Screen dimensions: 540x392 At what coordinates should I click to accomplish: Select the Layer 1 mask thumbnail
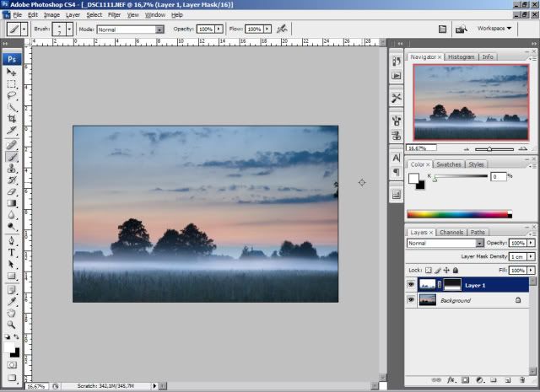point(453,285)
